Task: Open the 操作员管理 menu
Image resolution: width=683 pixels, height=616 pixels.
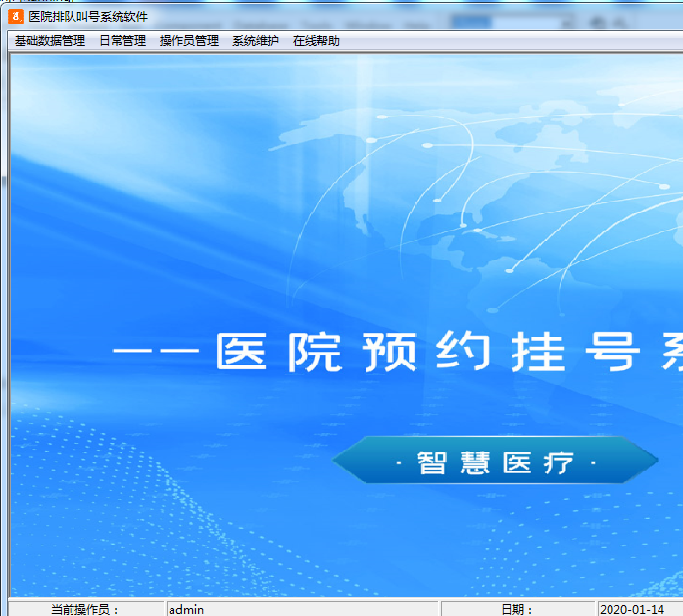Action: click(189, 41)
